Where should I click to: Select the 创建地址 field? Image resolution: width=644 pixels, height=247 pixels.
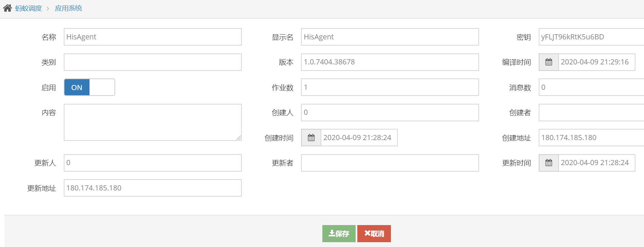(591, 138)
